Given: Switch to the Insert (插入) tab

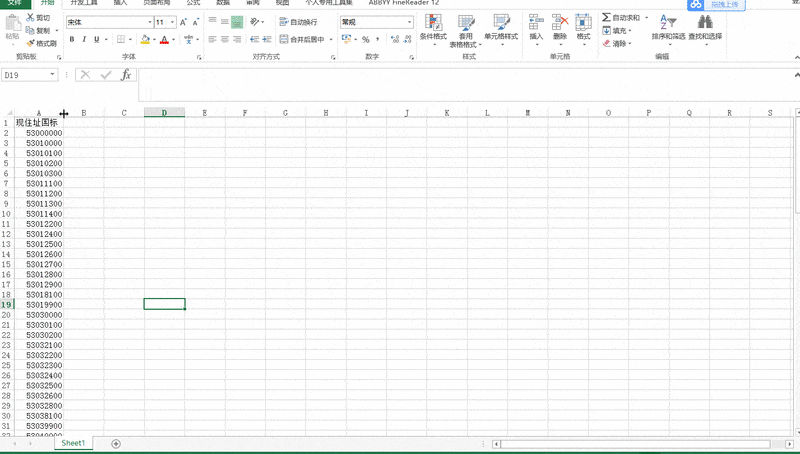Looking at the screenshot, I should [x=120, y=3].
